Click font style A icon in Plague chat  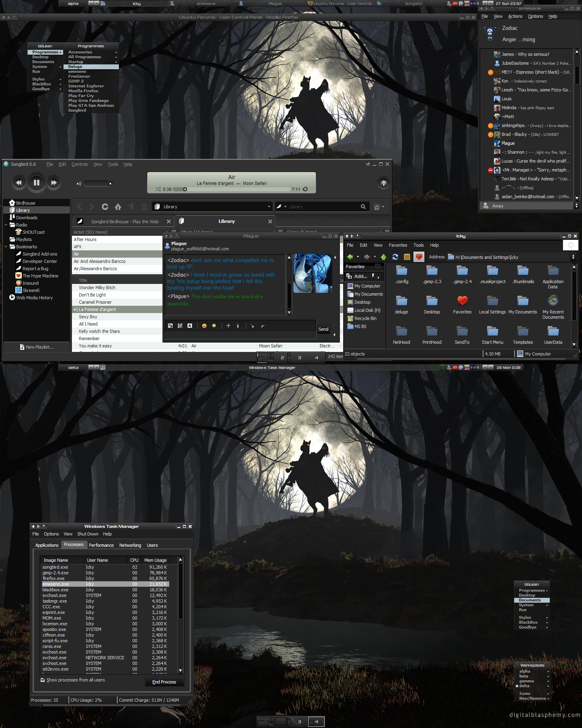tap(190, 326)
